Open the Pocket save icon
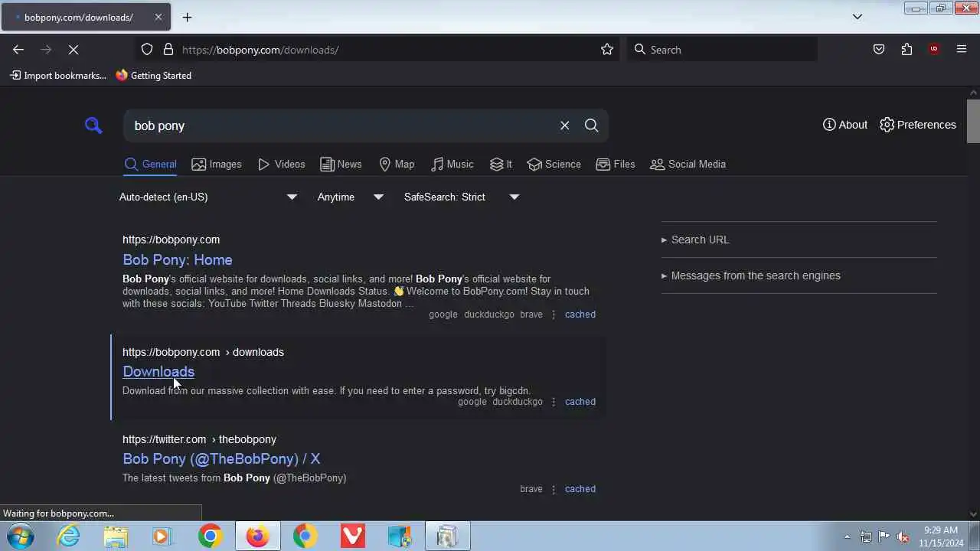Screen dimensions: 980x551 [x=879, y=50]
